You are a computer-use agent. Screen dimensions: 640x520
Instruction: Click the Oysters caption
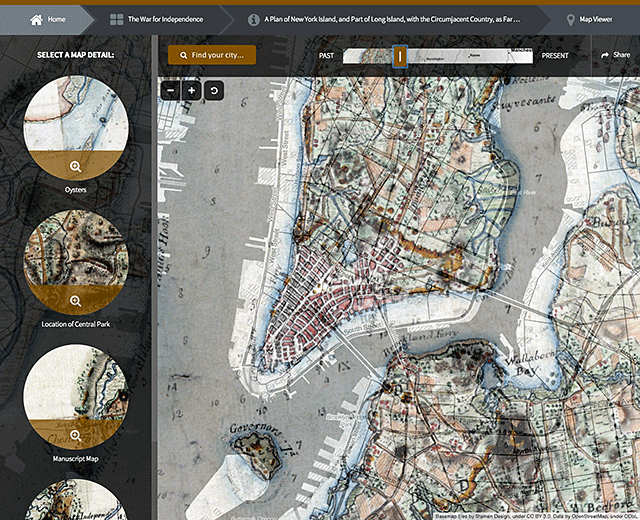pyautogui.click(x=76, y=190)
